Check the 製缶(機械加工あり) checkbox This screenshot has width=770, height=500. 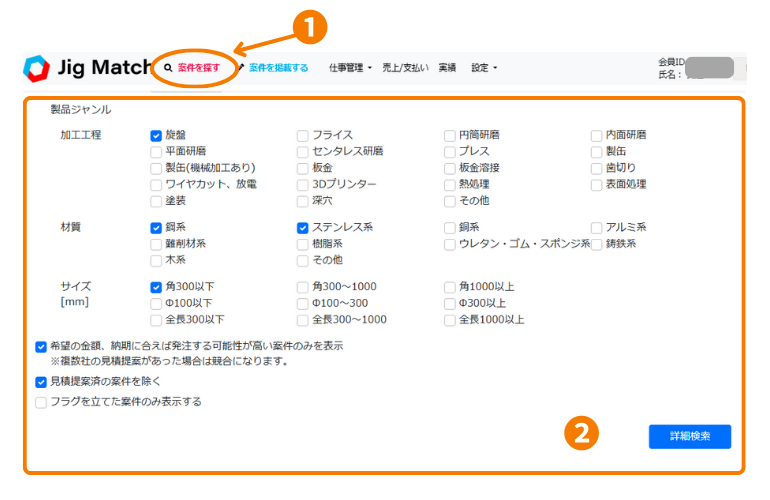click(x=156, y=168)
